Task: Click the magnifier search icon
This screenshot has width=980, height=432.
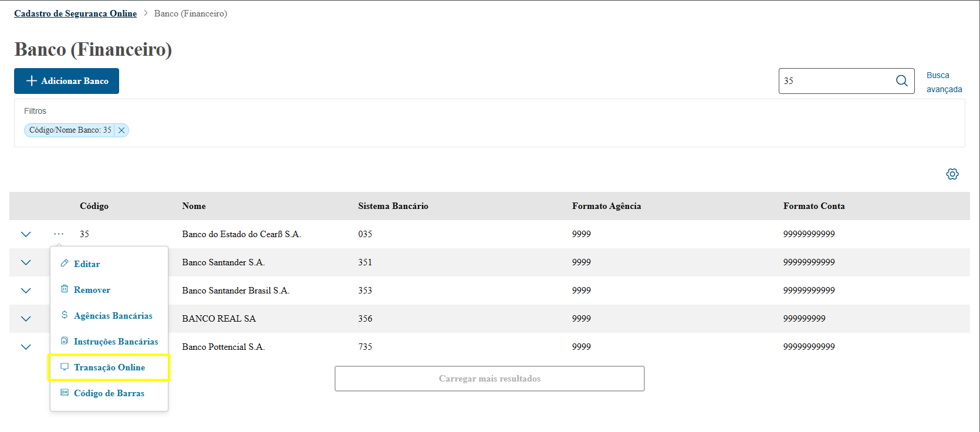Action: coord(902,81)
